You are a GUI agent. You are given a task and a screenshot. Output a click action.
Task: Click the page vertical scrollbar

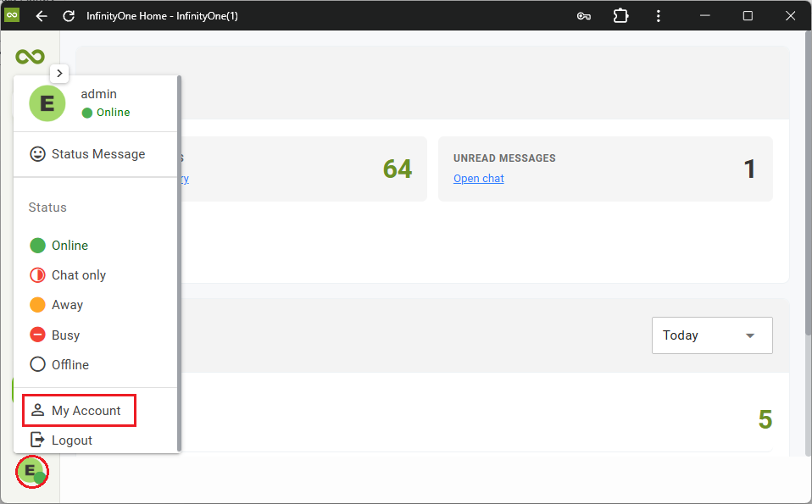[808, 183]
